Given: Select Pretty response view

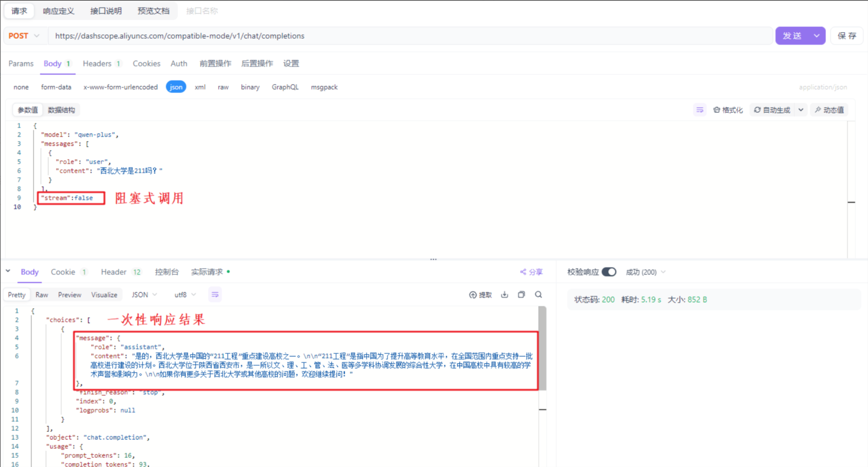Looking at the screenshot, I should [17, 295].
